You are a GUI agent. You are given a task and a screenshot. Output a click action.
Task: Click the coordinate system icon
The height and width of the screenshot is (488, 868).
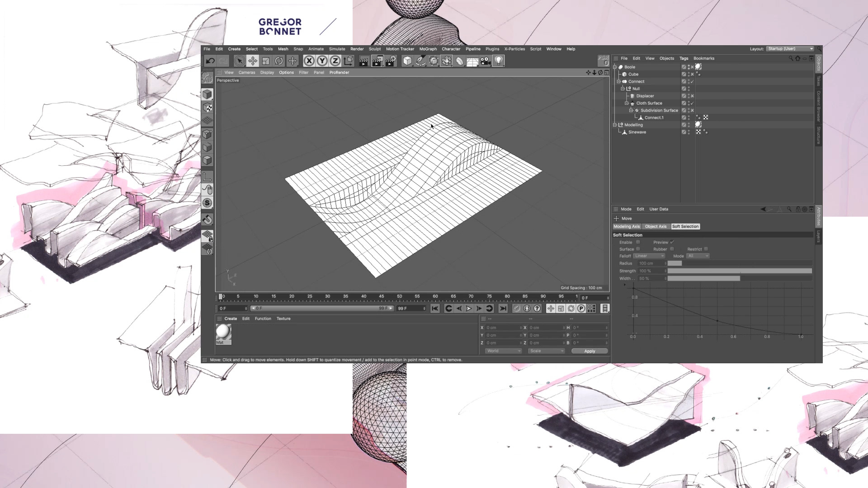pyautogui.click(x=349, y=61)
